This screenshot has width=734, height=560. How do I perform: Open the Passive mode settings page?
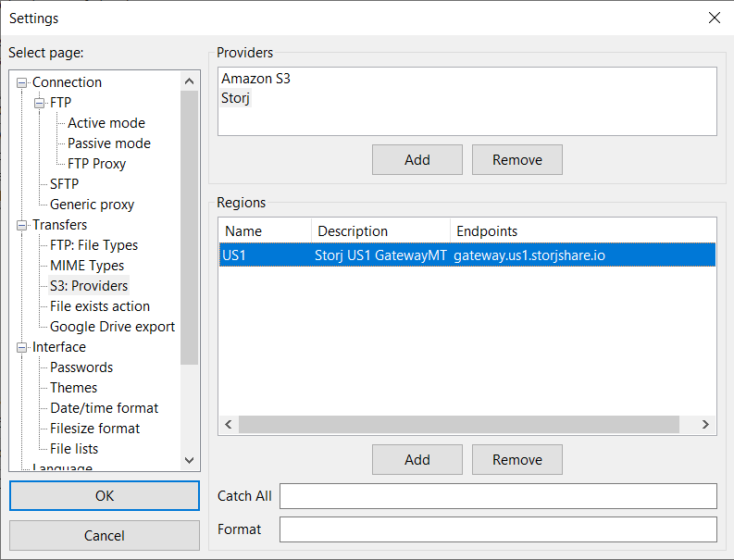click(109, 143)
